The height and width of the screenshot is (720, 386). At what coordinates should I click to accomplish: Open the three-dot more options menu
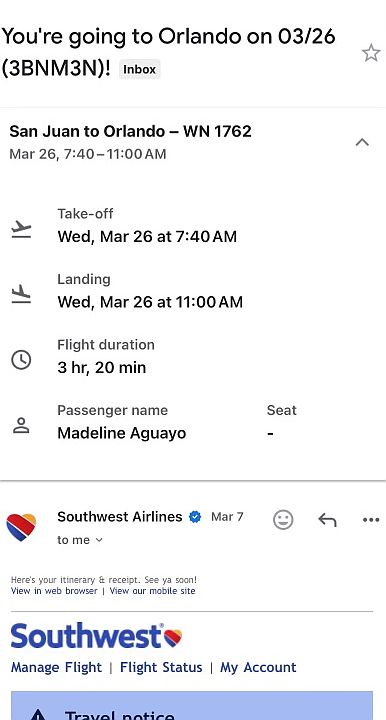click(x=371, y=520)
